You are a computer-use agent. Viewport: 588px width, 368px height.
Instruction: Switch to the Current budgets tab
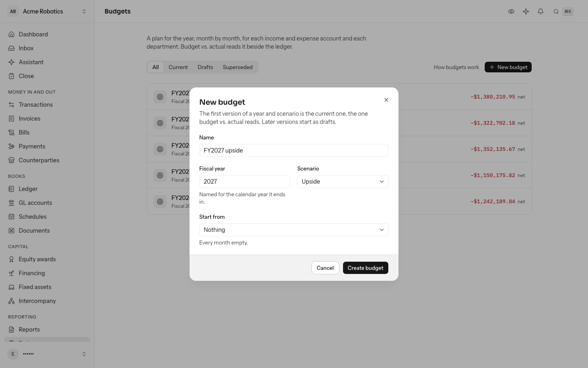tap(178, 67)
